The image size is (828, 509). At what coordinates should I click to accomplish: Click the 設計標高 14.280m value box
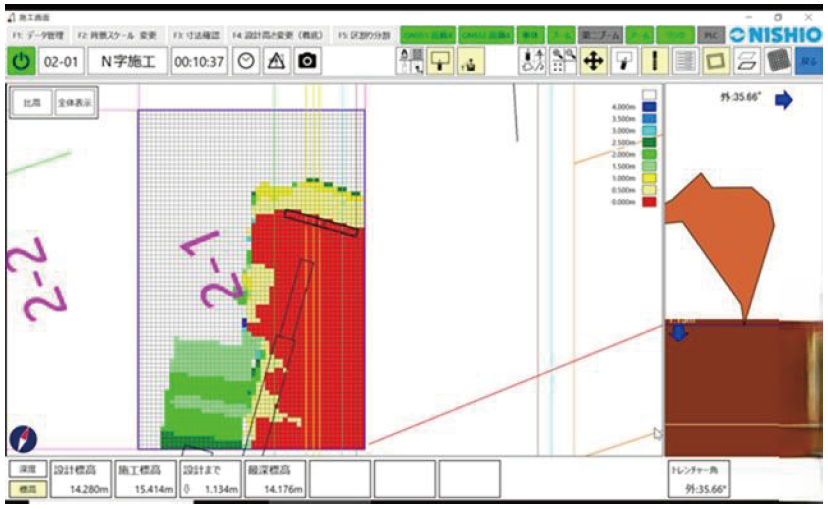[x=81, y=479]
